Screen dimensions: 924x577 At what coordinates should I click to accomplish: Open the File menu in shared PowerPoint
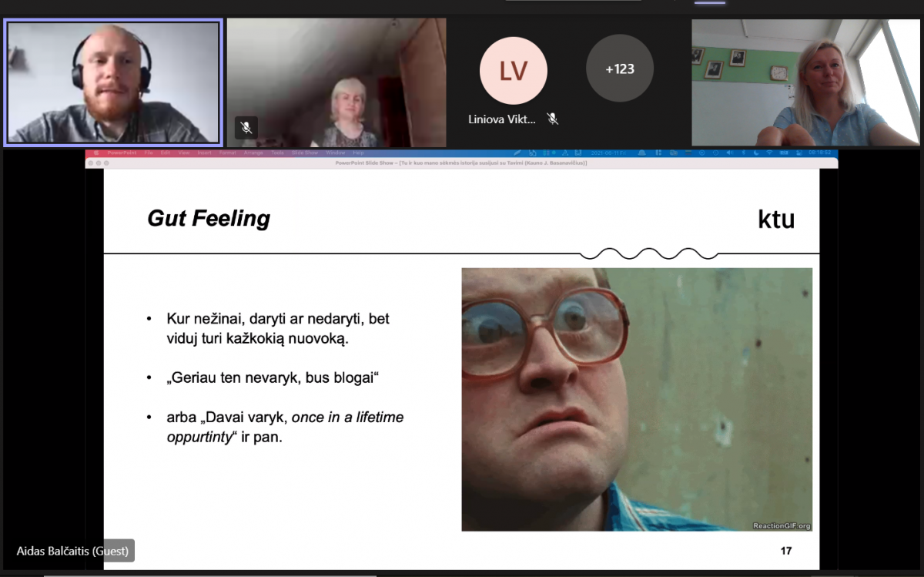(149, 153)
